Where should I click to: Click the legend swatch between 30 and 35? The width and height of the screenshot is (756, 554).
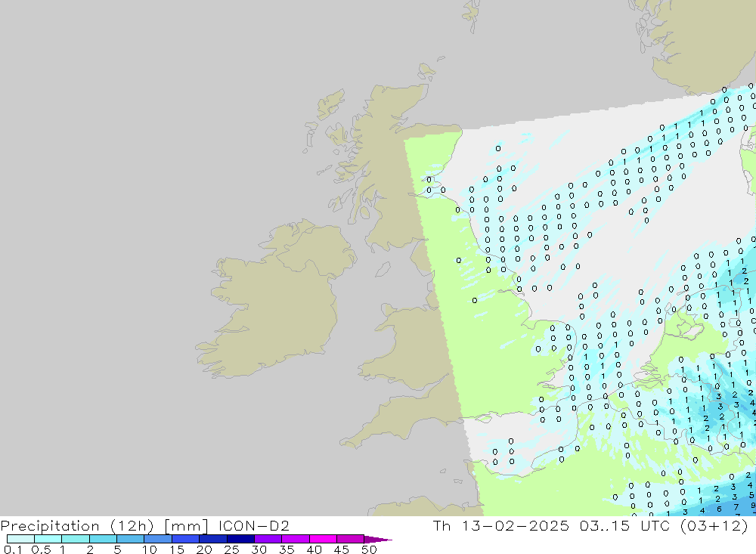(x=268, y=539)
